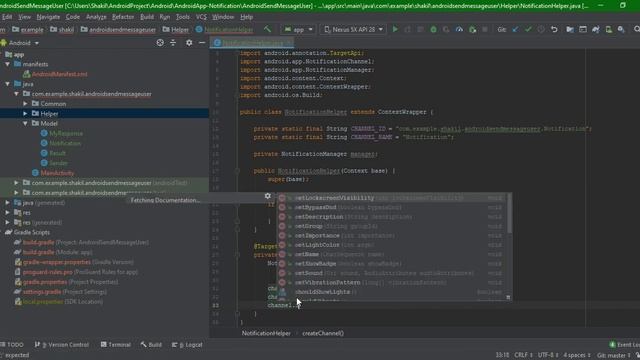Collapse the manifests folder
Image resolution: width=640 pixels, height=360 pixels.
click(x=7, y=64)
